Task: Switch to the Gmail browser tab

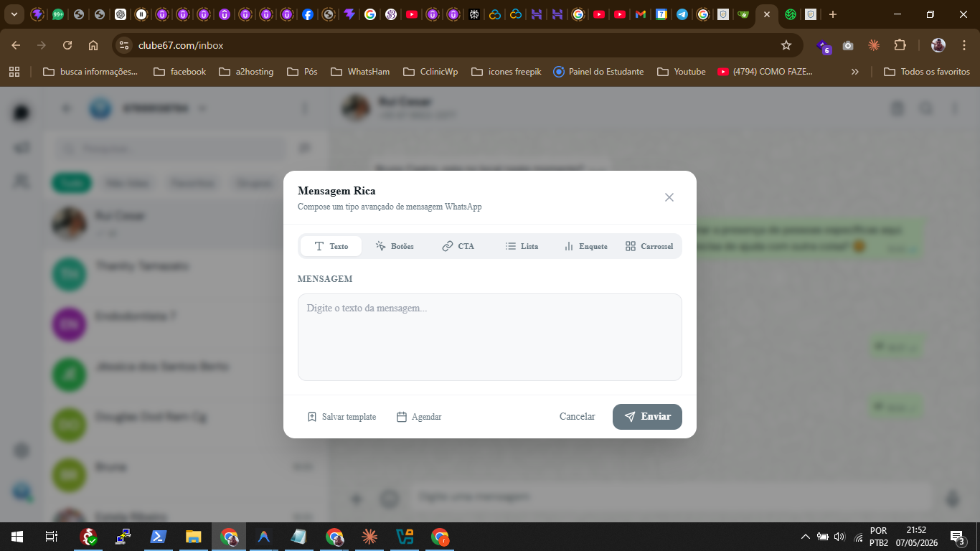Action: 641,14
